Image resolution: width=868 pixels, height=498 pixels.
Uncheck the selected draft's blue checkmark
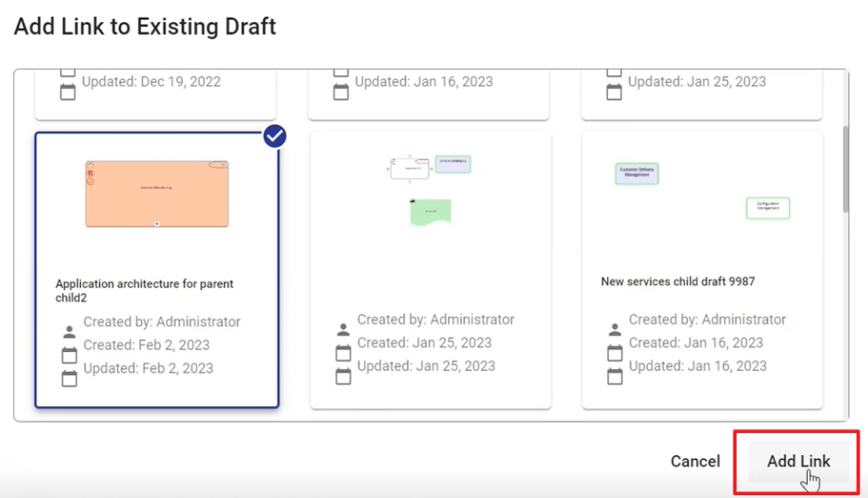click(275, 137)
